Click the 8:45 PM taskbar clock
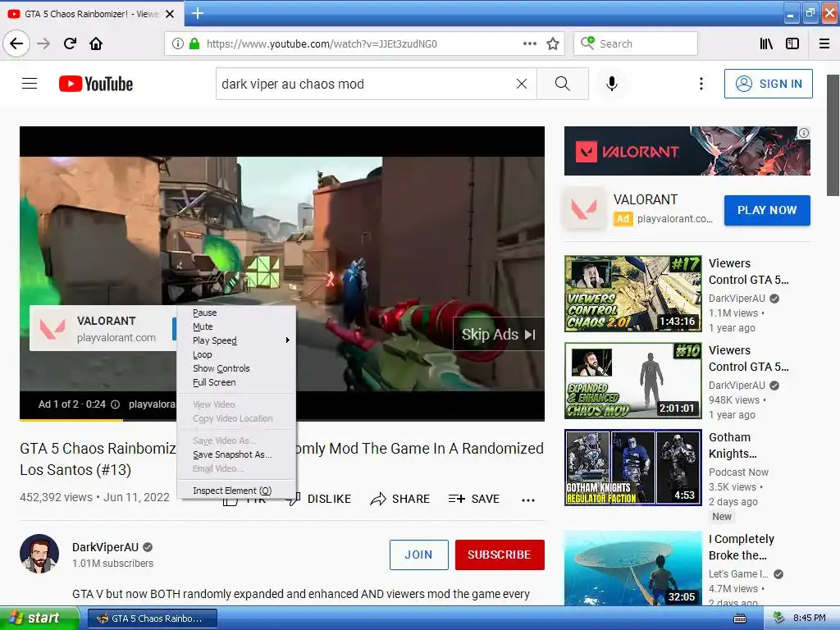 point(809,619)
